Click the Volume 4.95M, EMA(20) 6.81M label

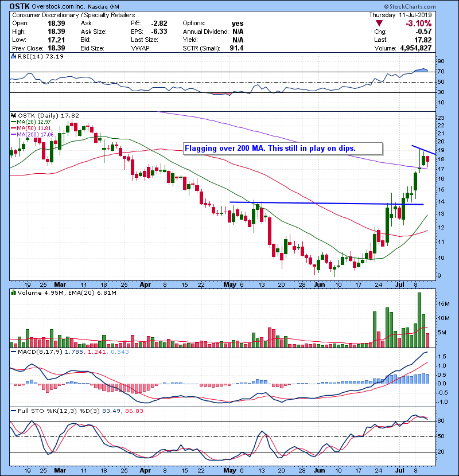coord(67,292)
